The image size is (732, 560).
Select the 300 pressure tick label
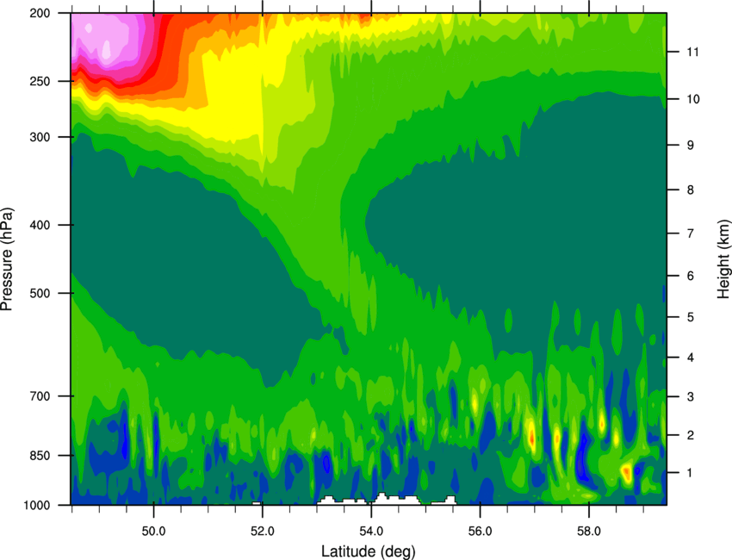click(40, 137)
